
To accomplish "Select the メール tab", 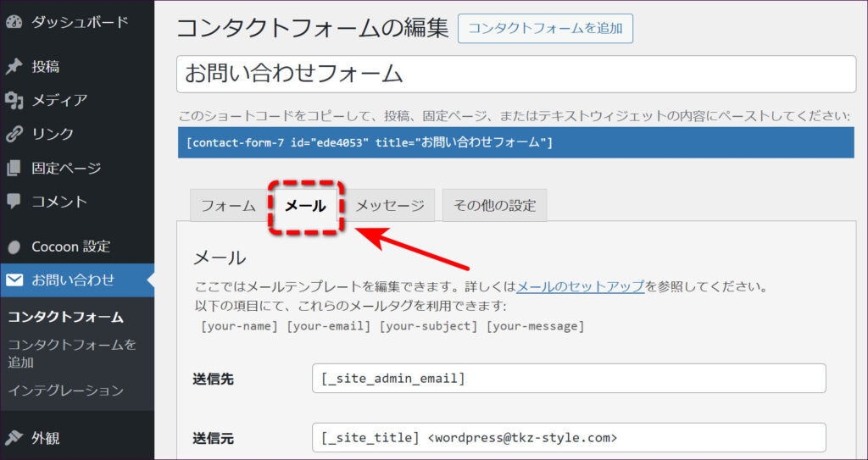I will [x=306, y=206].
